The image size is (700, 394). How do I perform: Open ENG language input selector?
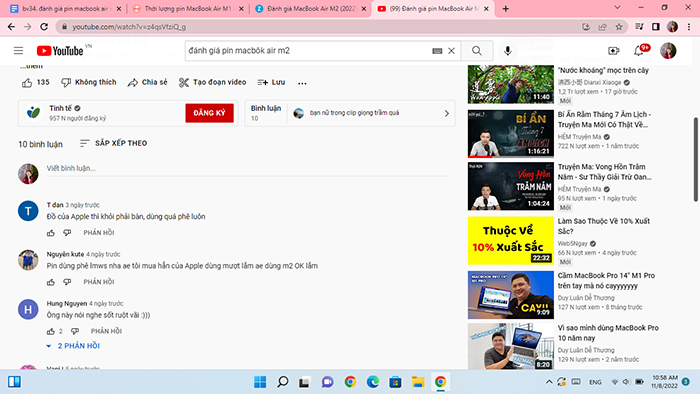595,382
